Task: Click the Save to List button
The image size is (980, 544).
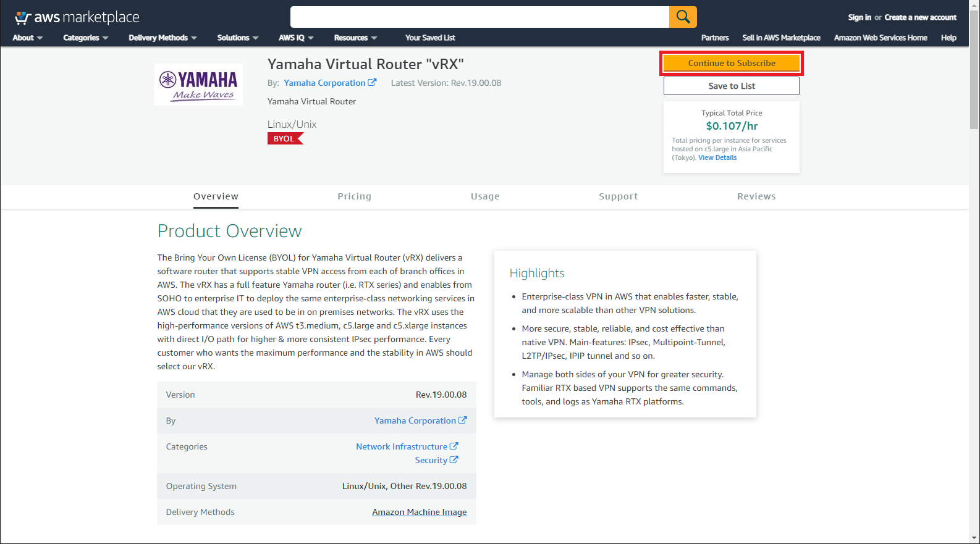Action: pyautogui.click(x=731, y=86)
